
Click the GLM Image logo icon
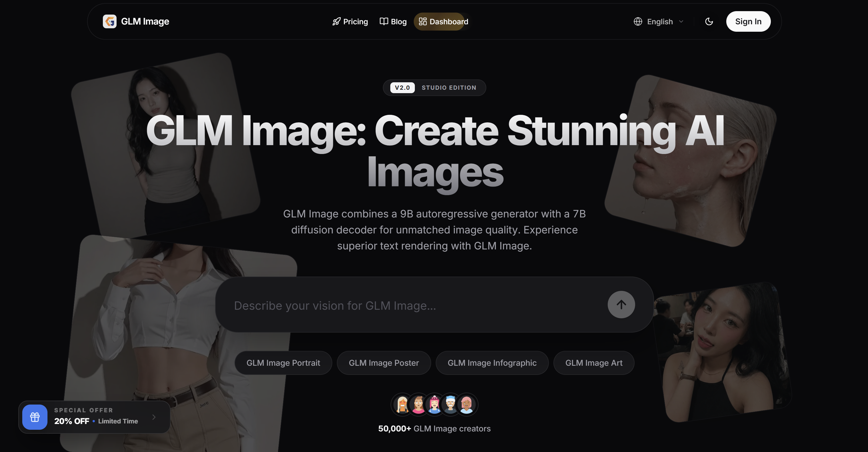[110, 21]
